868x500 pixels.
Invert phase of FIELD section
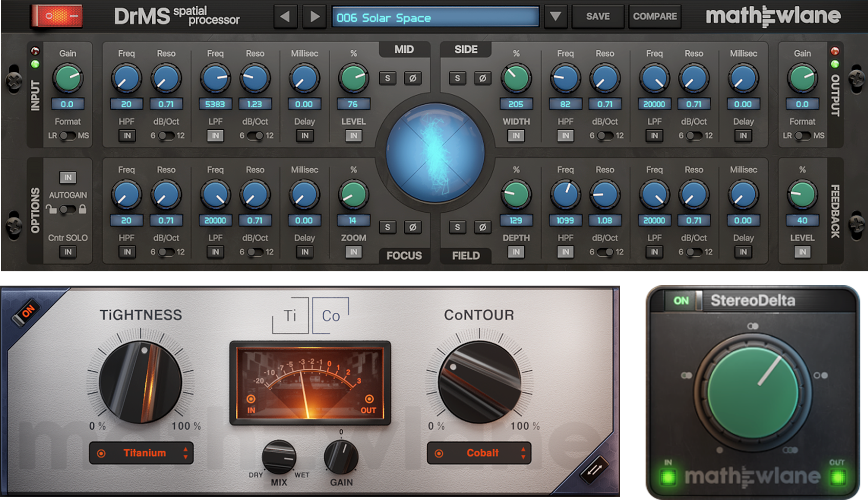tap(482, 227)
